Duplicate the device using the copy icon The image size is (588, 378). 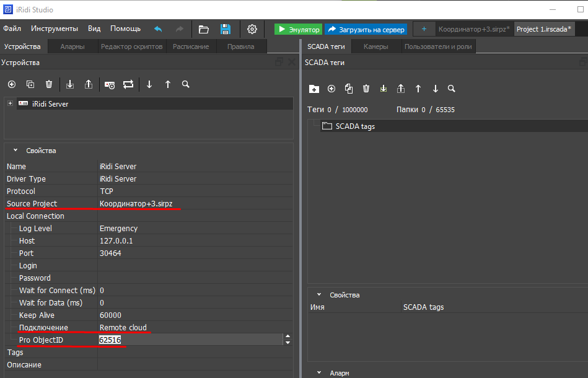pos(30,84)
